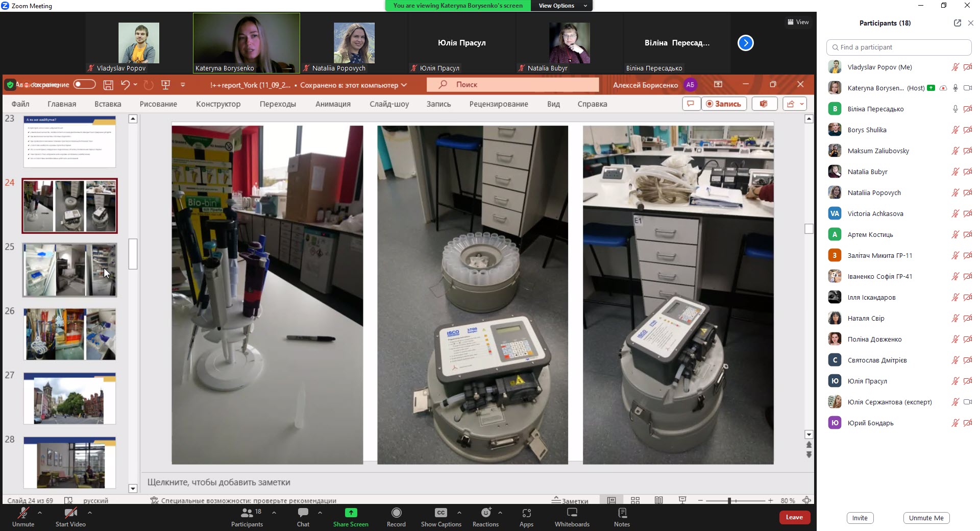
Task: Open Apps in Zoom toolbar
Action: [x=526, y=513]
